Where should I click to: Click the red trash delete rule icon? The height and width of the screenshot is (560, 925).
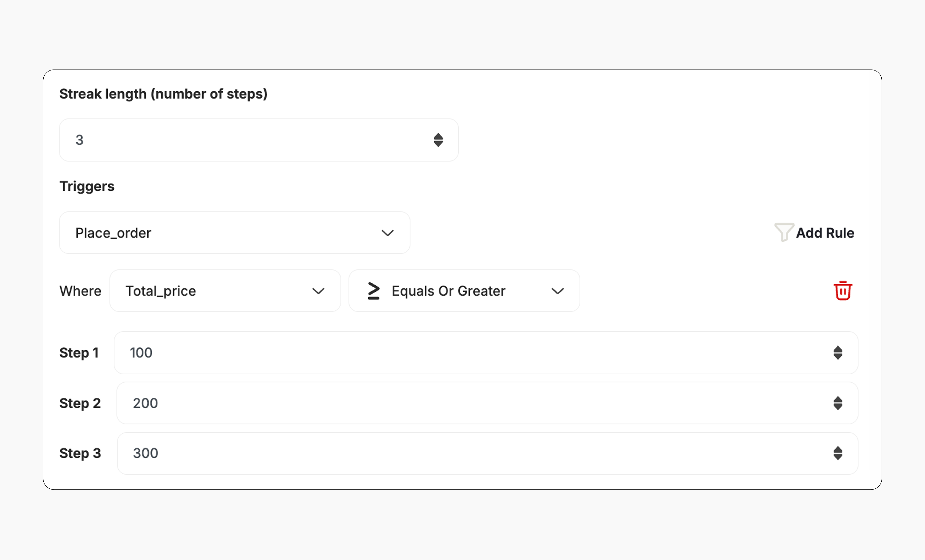[x=843, y=291]
